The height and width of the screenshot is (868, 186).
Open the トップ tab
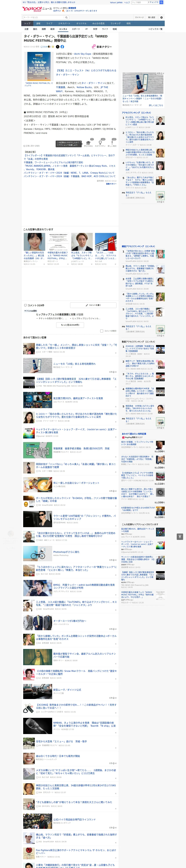[27, 24]
